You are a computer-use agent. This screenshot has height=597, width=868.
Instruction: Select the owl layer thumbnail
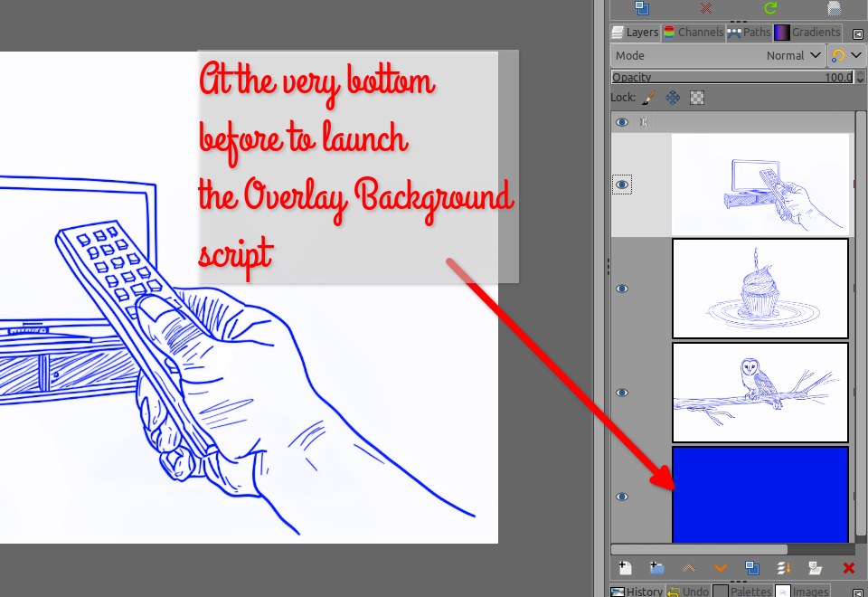pyautogui.click(x=759, y=393)
